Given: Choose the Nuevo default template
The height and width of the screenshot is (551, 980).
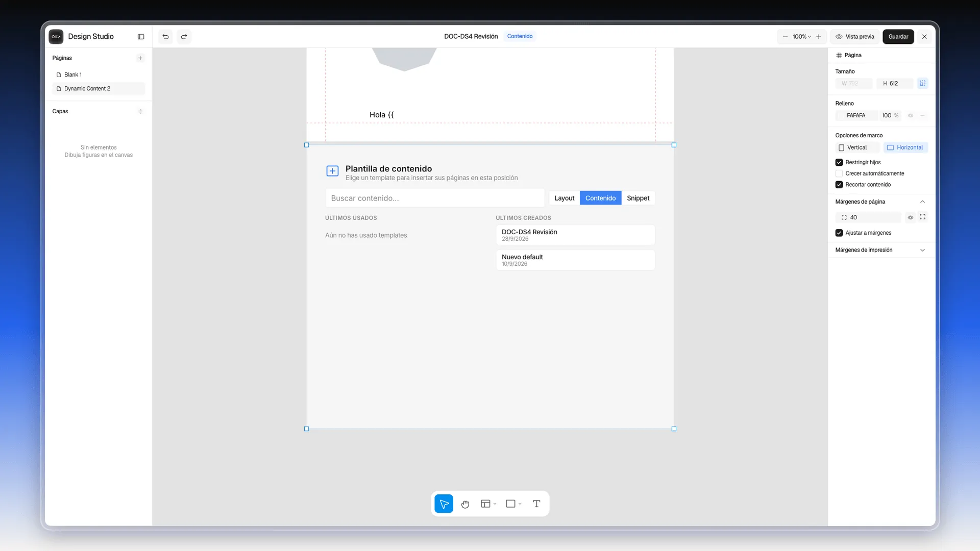Looking at the screenshot, I should point(575,260).
